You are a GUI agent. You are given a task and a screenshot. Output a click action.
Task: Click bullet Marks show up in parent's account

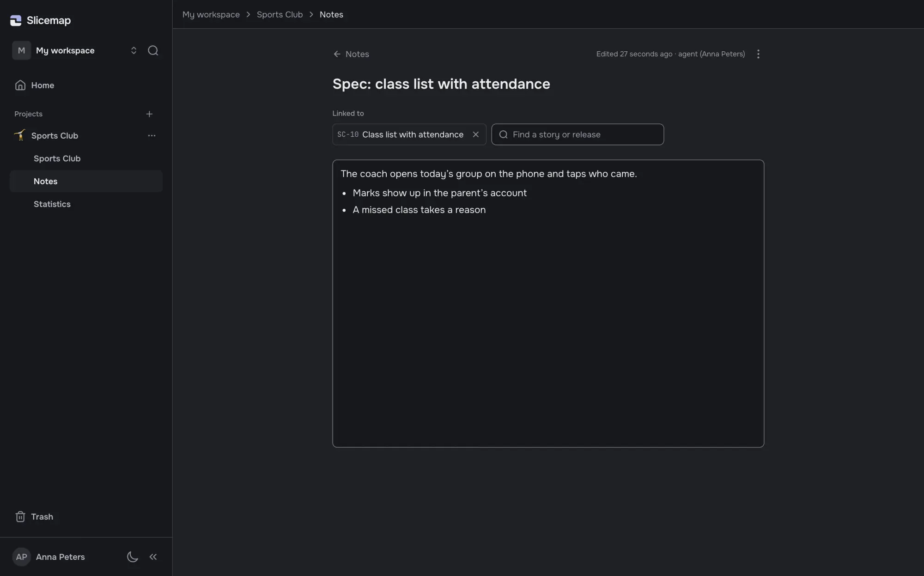[x=439, y=193]
